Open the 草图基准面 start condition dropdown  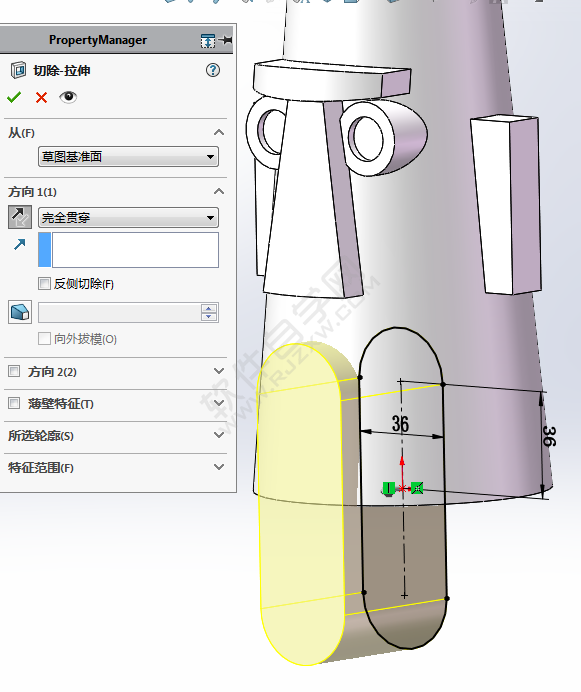[128, 157]
